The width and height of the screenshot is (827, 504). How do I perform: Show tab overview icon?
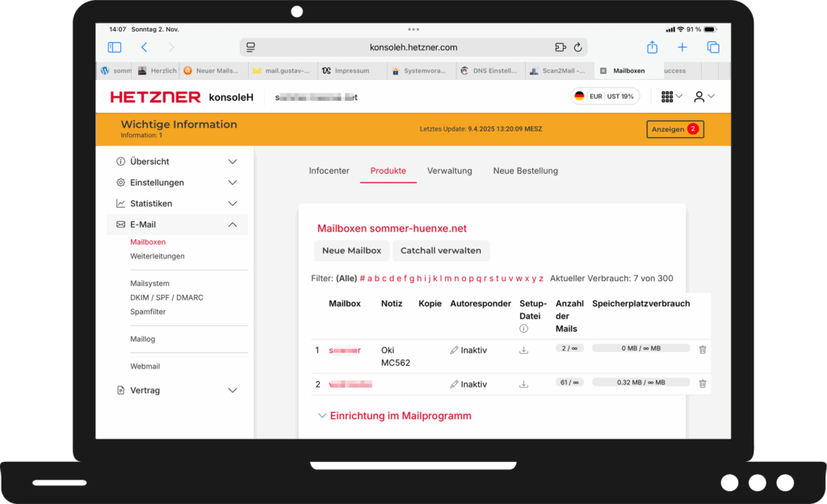coord(713,48)
